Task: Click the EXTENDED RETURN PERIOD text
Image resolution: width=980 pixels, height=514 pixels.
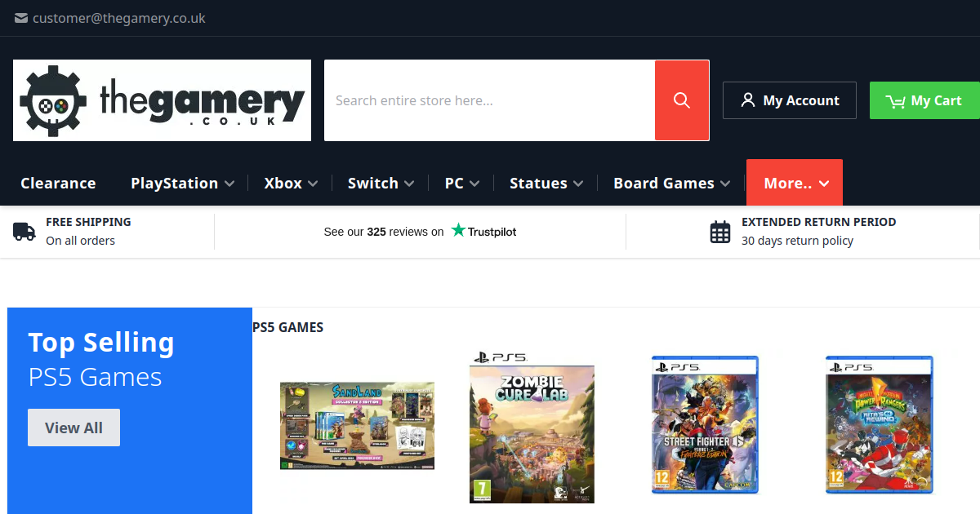Action: tap(818, 222)
